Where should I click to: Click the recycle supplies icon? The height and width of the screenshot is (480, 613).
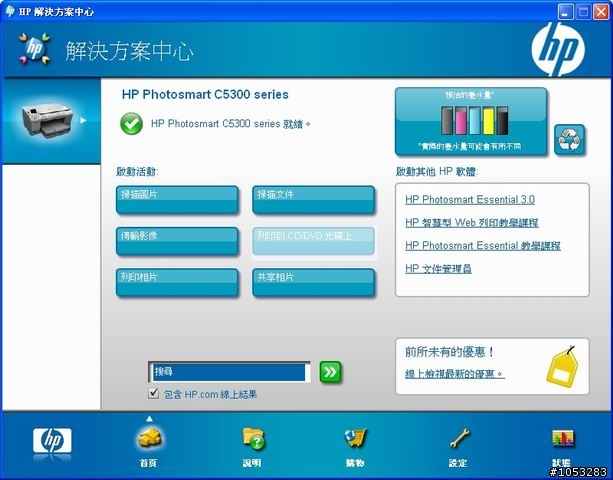(570, 140)
